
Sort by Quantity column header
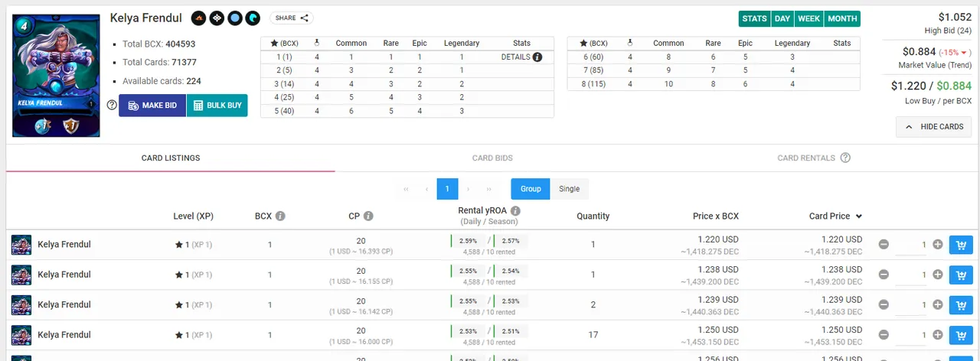[593, 216]
